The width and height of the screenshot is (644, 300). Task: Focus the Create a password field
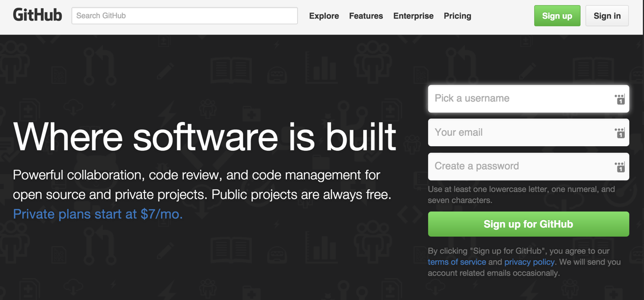click(528, 166)
